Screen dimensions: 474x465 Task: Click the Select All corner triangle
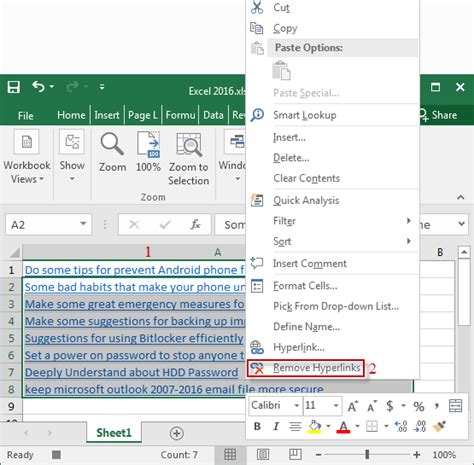click(14, 253)
